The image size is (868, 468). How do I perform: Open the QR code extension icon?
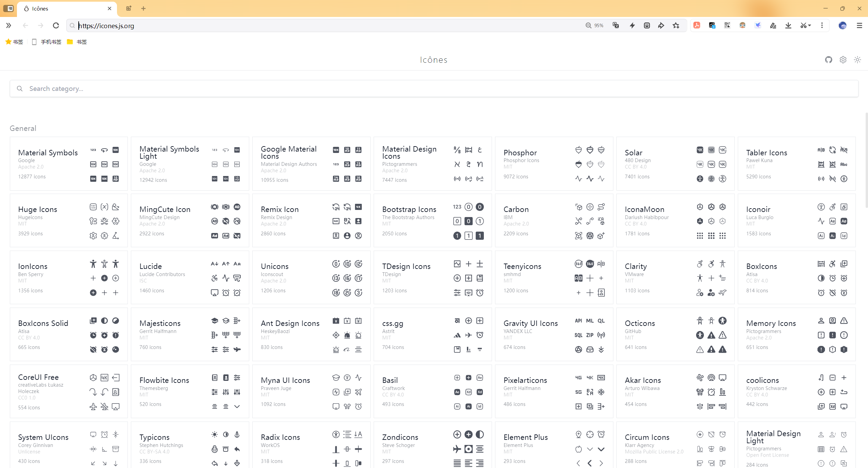click(727, 25)
